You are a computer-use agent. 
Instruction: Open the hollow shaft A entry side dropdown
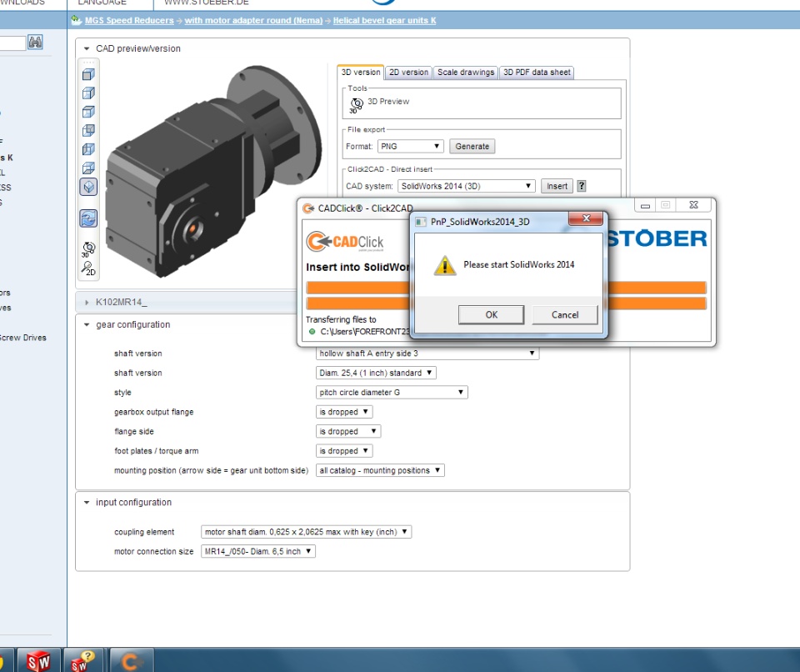tap(427, 354)
